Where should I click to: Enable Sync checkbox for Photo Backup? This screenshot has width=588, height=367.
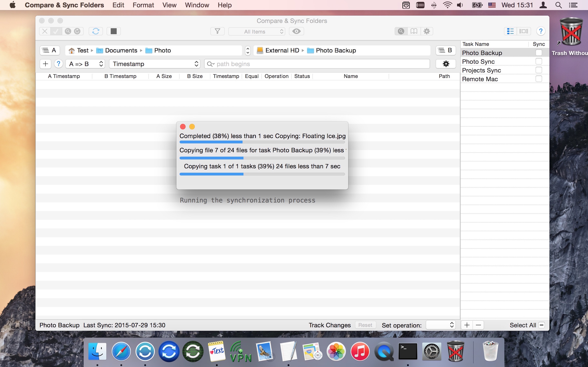point(539,53)
